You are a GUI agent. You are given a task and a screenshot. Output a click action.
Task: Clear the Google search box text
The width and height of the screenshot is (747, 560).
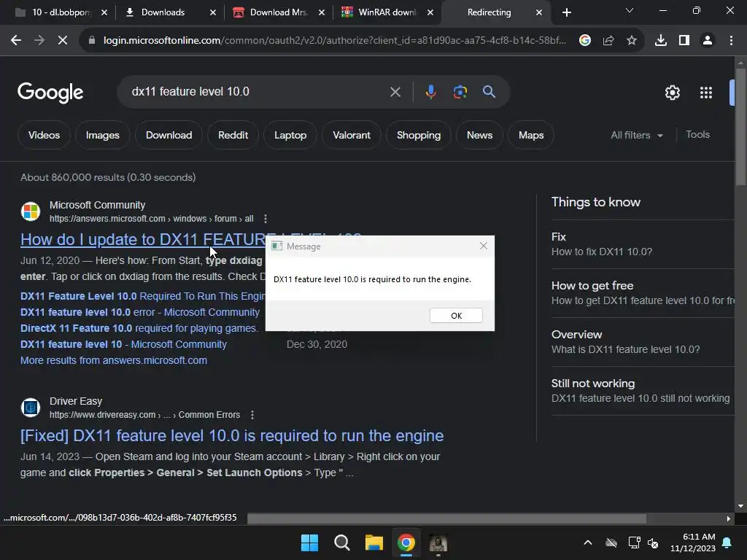pos(395,92)
